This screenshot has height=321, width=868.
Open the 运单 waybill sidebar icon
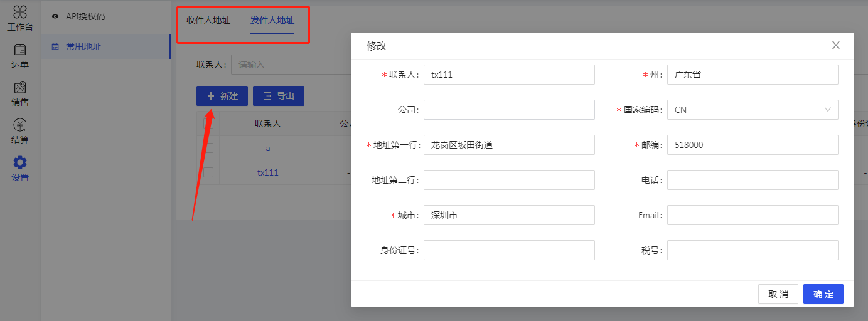pos(20,50)
